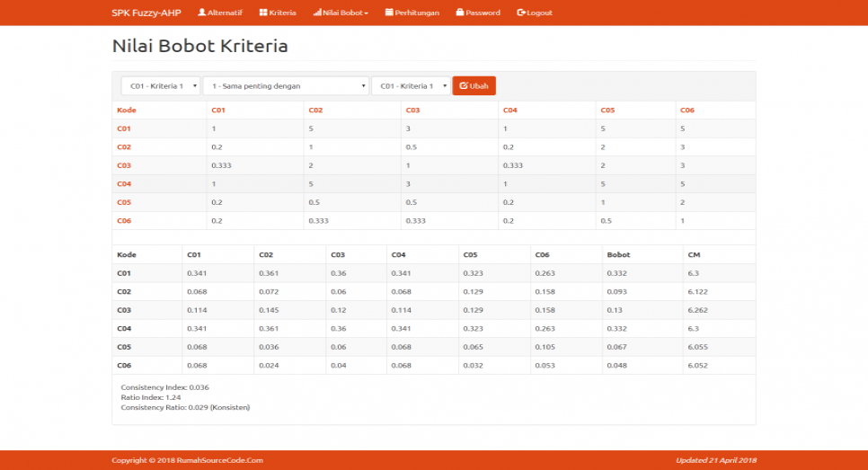Click the Bobot column header
The image size is (868, 470).
point(618,254)
